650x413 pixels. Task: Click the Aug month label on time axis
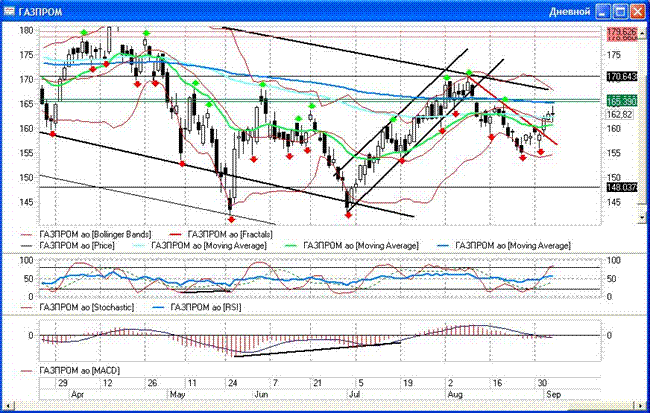point(455,394)
